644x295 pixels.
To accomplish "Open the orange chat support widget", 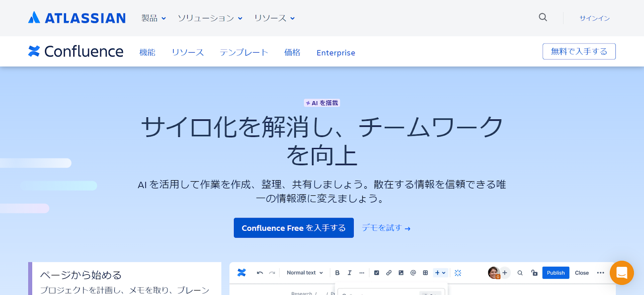I will [621, 273].
